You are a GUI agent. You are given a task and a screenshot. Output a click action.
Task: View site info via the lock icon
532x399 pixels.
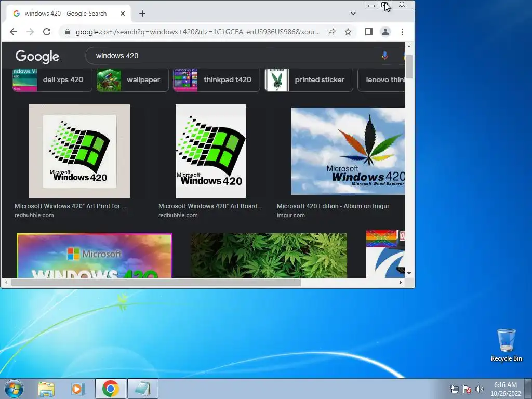click(x=67, y=32)
